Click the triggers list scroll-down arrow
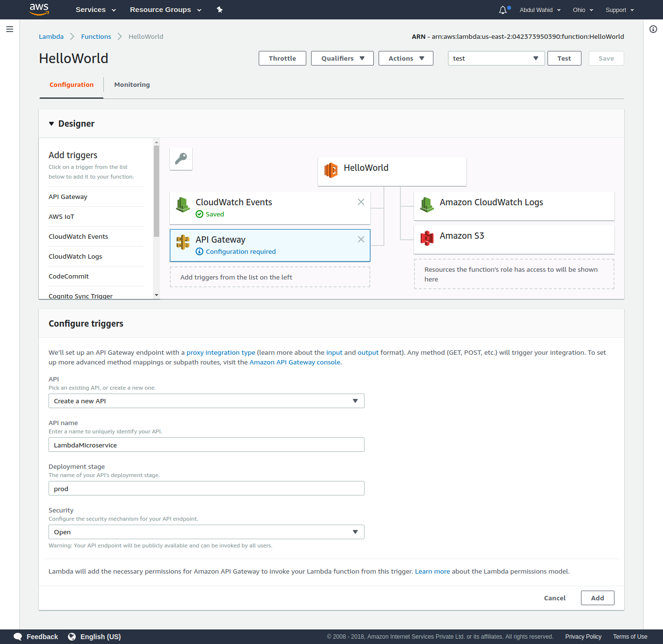 click(156, 295)
